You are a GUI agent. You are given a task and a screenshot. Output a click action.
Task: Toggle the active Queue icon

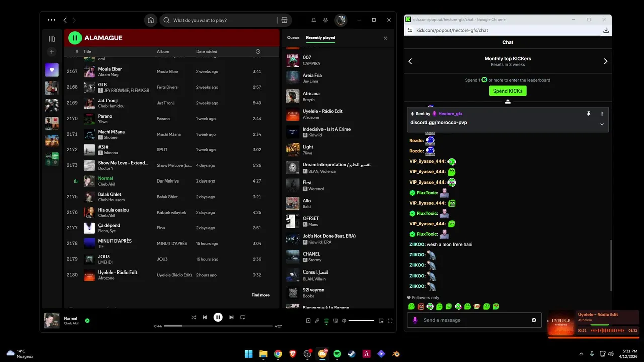[x=326, y=320]
